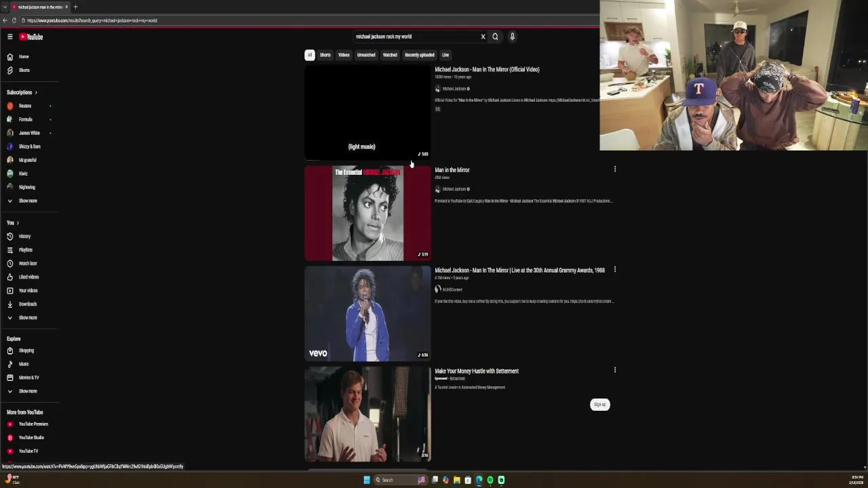Open YouTube TV link
The image size is (868, 488).
pyautogui.click(x=30, y=451)
